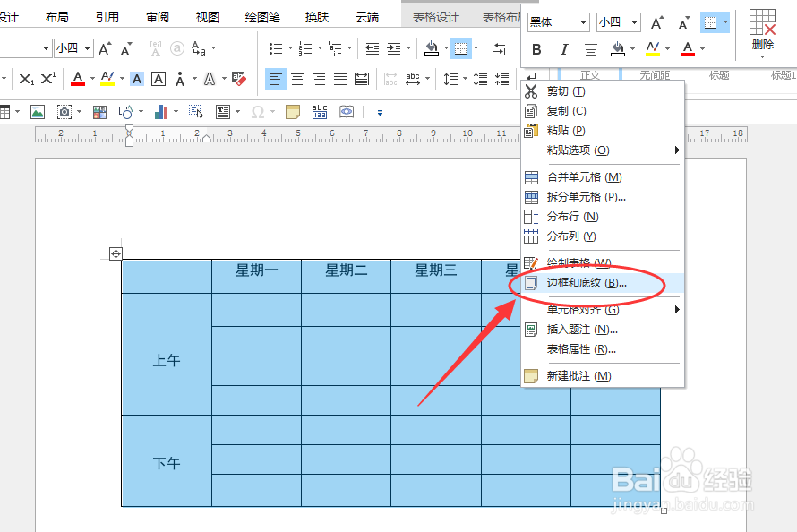Click the clear formatting eraser icon
797x532 pixels.
[x=240, y=79]
